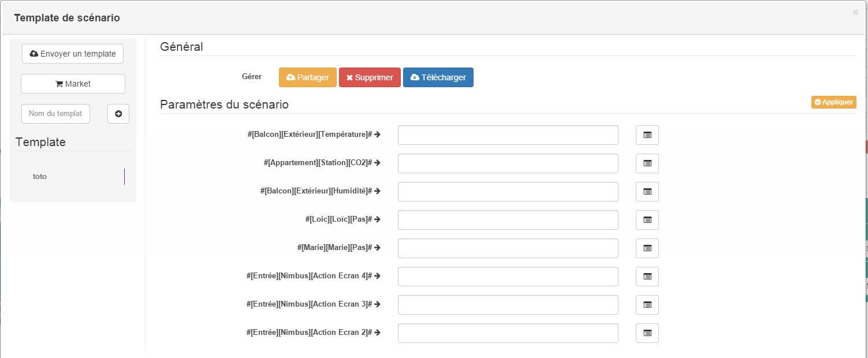Open command picker for Action Ecran 4

click(647, 277)
